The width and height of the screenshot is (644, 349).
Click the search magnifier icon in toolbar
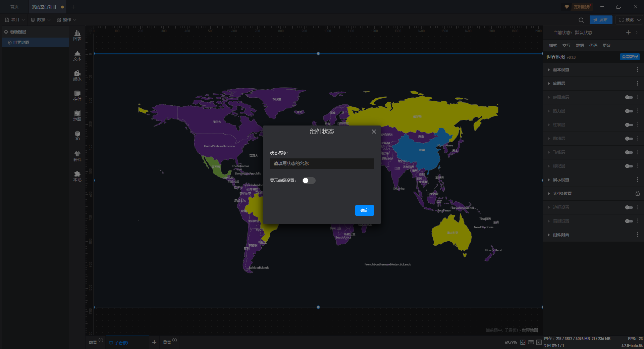pos(581,20)
